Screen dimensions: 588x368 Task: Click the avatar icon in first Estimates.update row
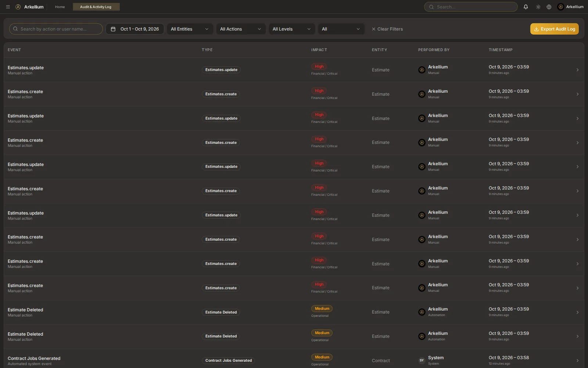point(422,70)
